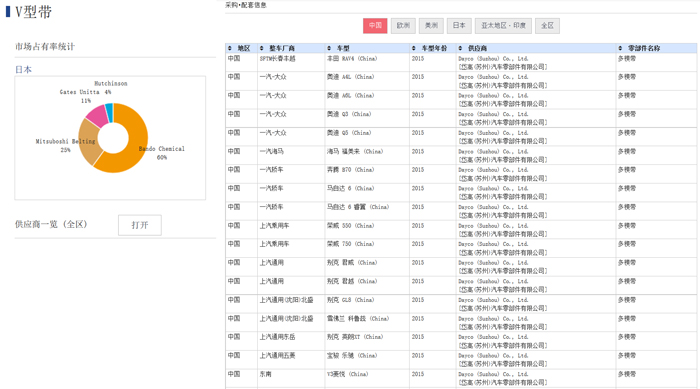Screen dimensions: 700x389
Task: Click the 日本 link above the chart
Action: point(23,69)
